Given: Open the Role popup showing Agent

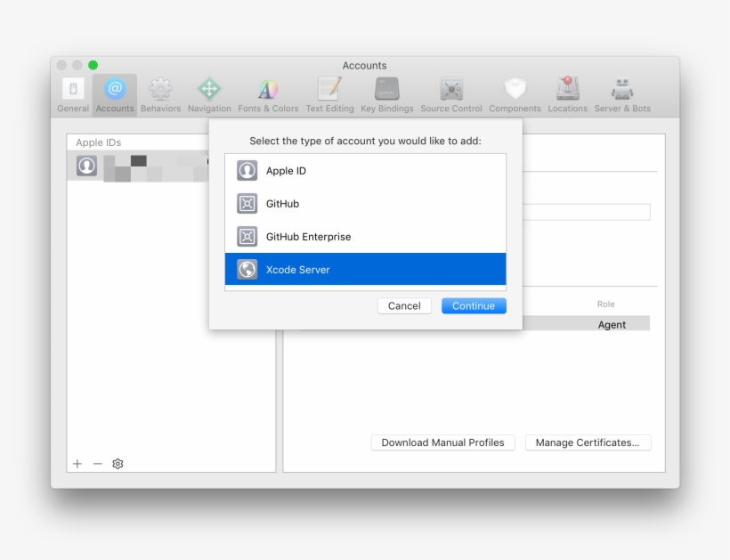Looking at the screenshot, I should [x=612, y=323].
